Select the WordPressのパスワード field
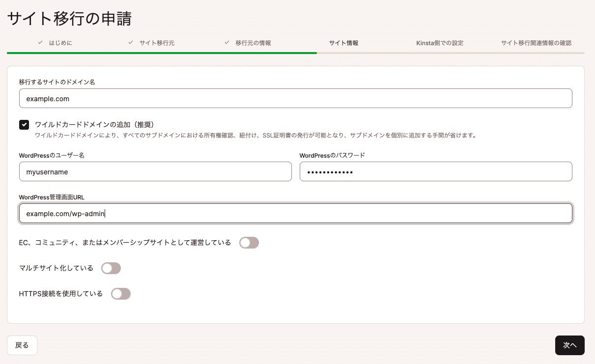 pyautogui.click(x=436, y=171)
